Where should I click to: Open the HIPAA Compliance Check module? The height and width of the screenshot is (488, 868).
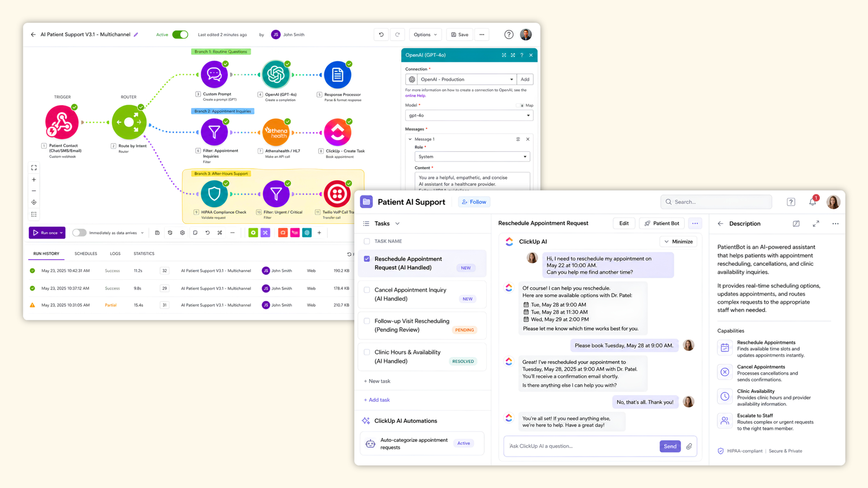[214, 194]
